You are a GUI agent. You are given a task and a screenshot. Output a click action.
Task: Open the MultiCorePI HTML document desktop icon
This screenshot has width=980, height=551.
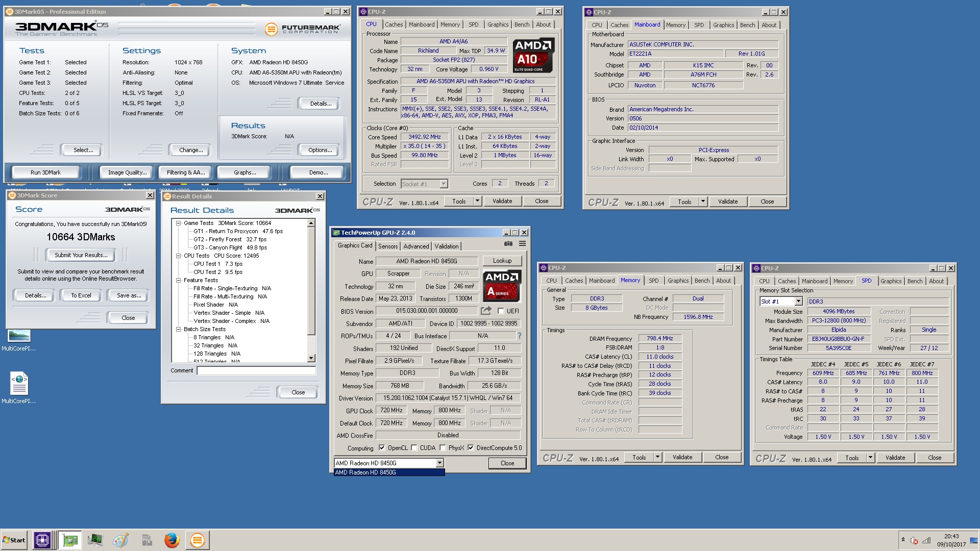point(19,383)
